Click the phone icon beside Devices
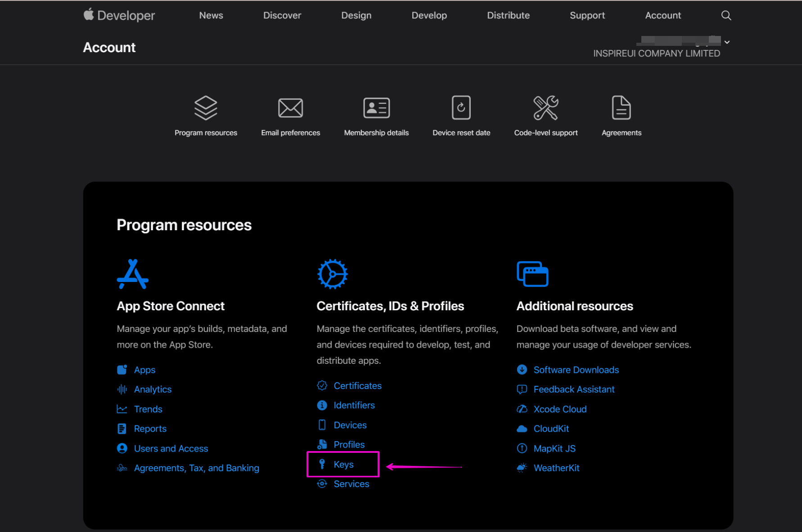The width and height of the screenshot is (802, 532). (x=322, y=425)
